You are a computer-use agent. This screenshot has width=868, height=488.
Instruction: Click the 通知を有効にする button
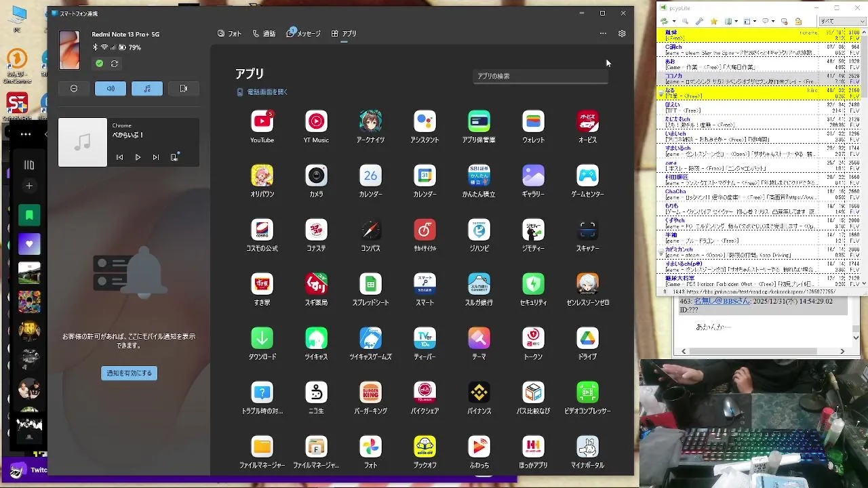[129, 373]
